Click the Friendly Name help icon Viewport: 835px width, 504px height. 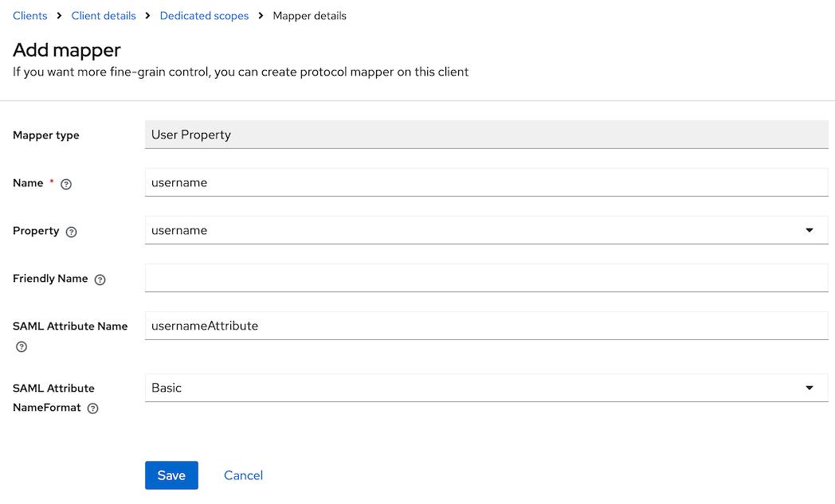coord(100,279)
